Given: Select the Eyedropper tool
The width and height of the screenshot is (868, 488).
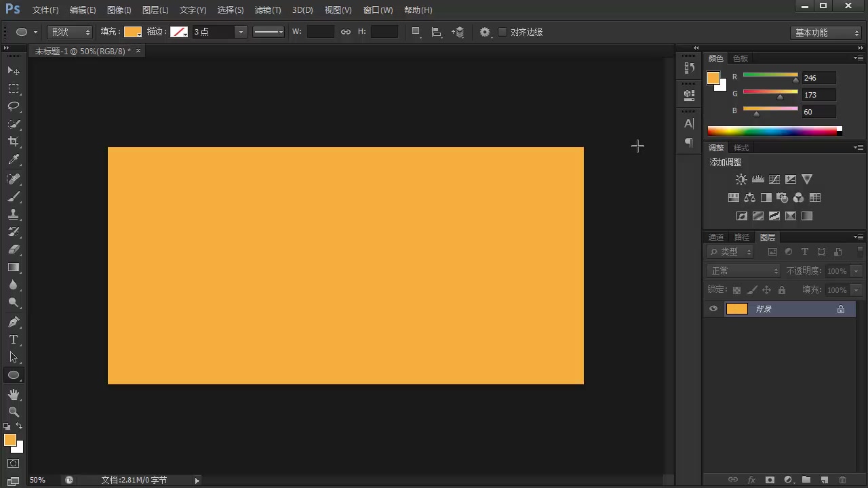Looking at the screenshot, I should [14, 160].
